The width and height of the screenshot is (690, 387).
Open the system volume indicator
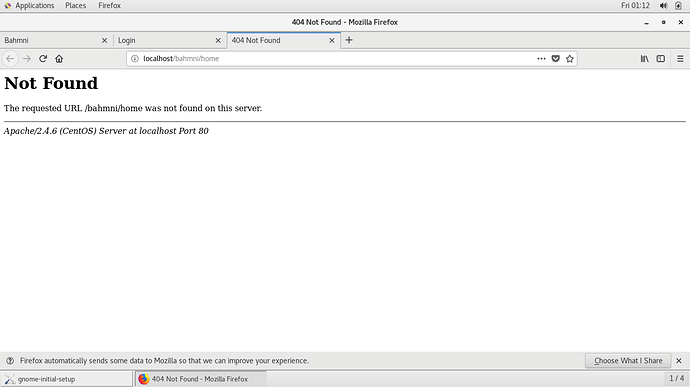point(664,5)
